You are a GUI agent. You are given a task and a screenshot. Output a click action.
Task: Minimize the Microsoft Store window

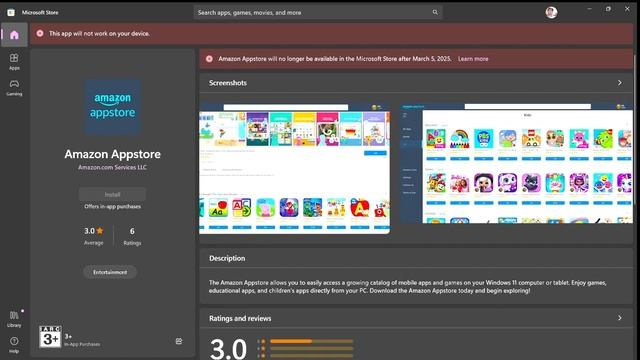pos(589,9)
